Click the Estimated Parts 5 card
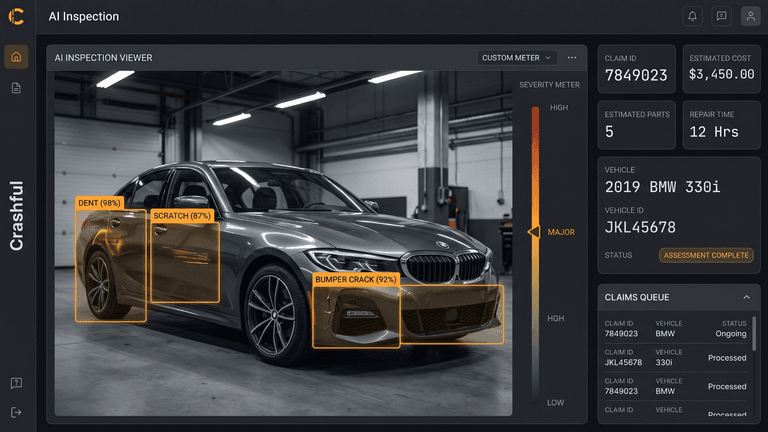Image resolution: width=768 pixels, height=432 pixels. click(636, 125)
